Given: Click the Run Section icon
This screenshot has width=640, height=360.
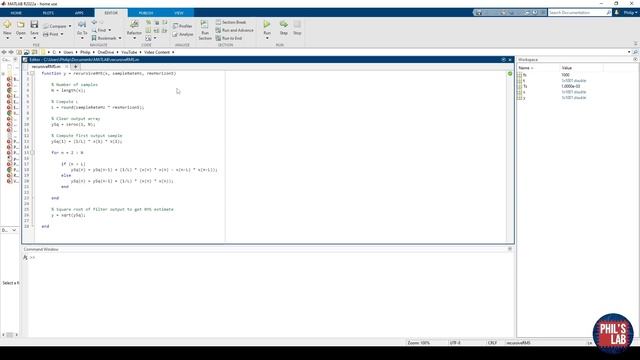Looking at the screenshot, I should (204, 24).
